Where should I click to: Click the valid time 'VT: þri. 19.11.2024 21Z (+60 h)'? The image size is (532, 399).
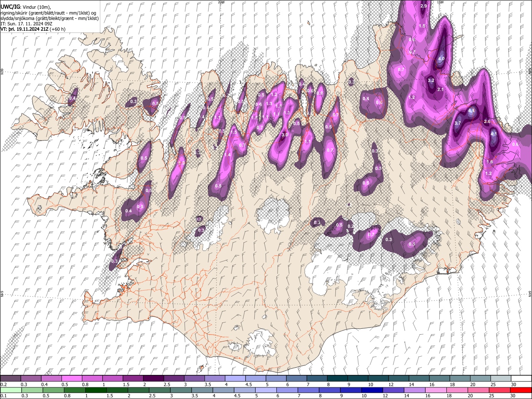[x=32, y=29]
